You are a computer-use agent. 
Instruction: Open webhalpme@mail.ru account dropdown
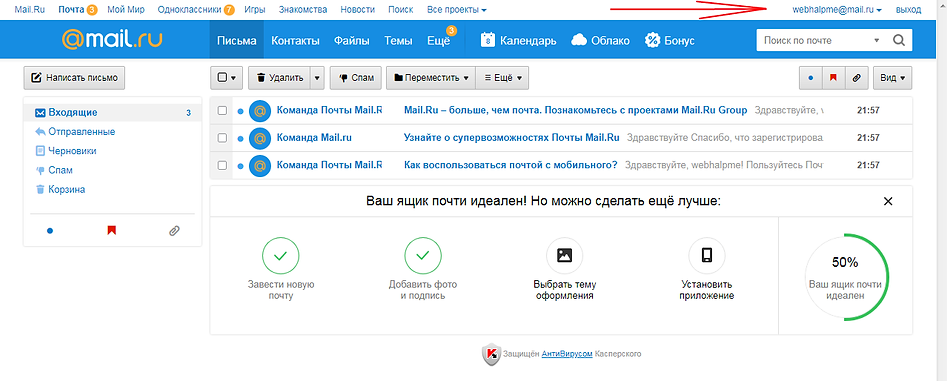pyautogui.click(x=836, y=10)
